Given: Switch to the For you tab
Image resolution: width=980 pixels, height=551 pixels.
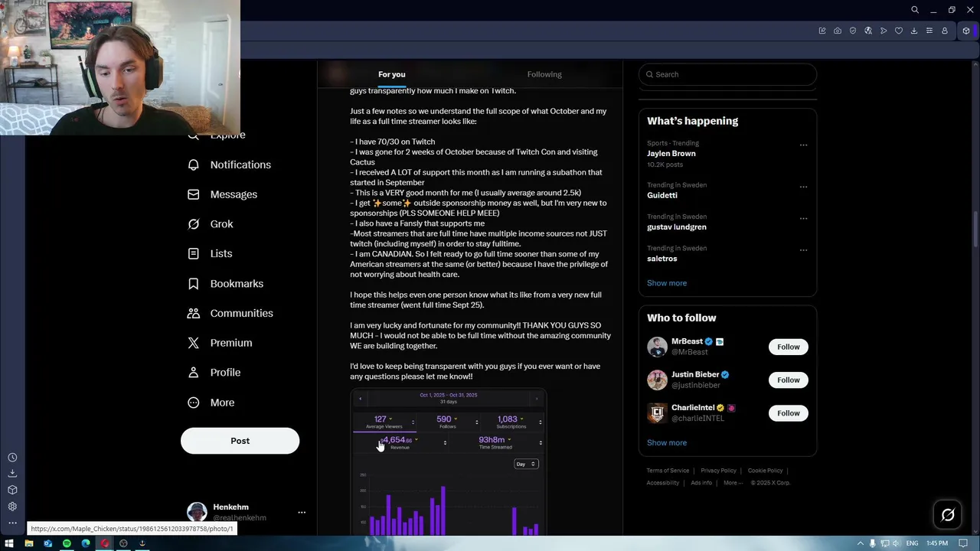Looking at the screenshot, I should pos(392,74).
